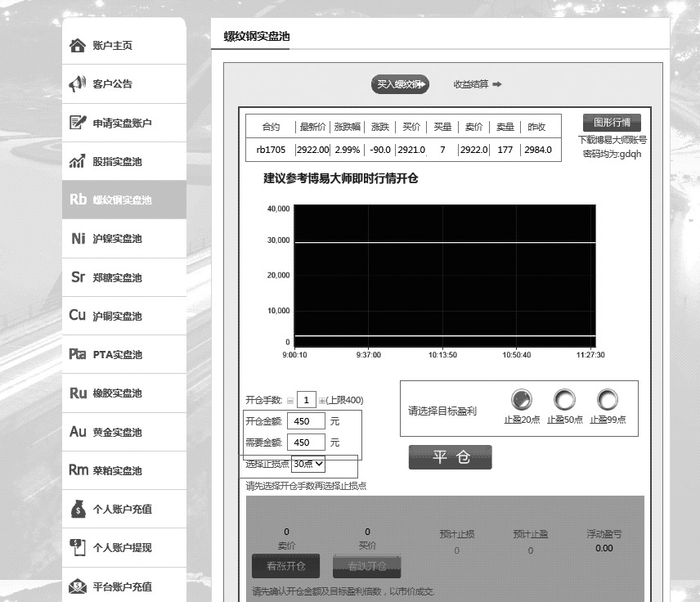Click the 2.99% 涨跌幅 value
The image size is (700, 602).
pos(348,150)
